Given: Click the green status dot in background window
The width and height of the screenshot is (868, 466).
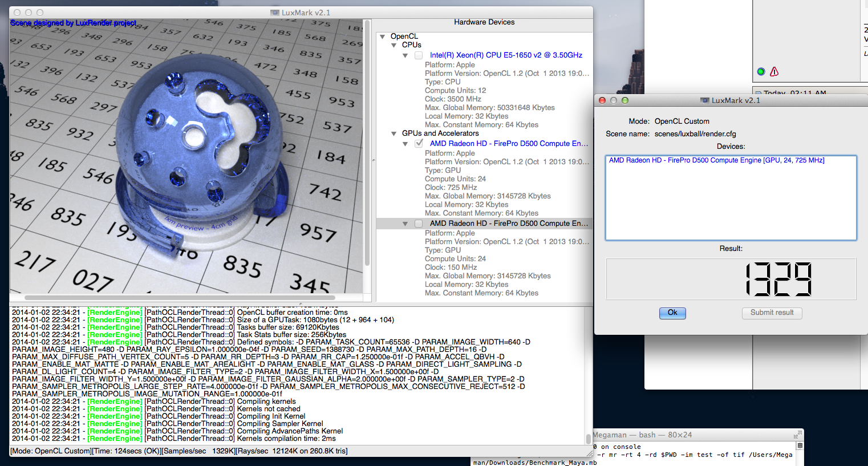Looking at the screenshot, I should pyautogui.click(x=761, y=71).
